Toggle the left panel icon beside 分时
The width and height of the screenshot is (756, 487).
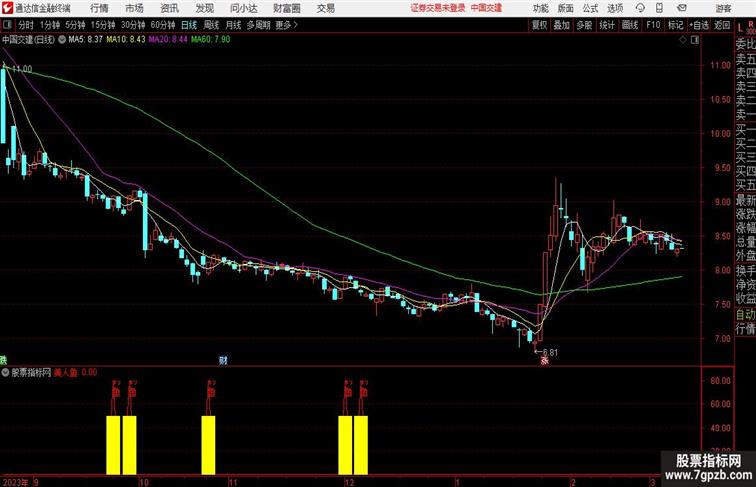7,25
